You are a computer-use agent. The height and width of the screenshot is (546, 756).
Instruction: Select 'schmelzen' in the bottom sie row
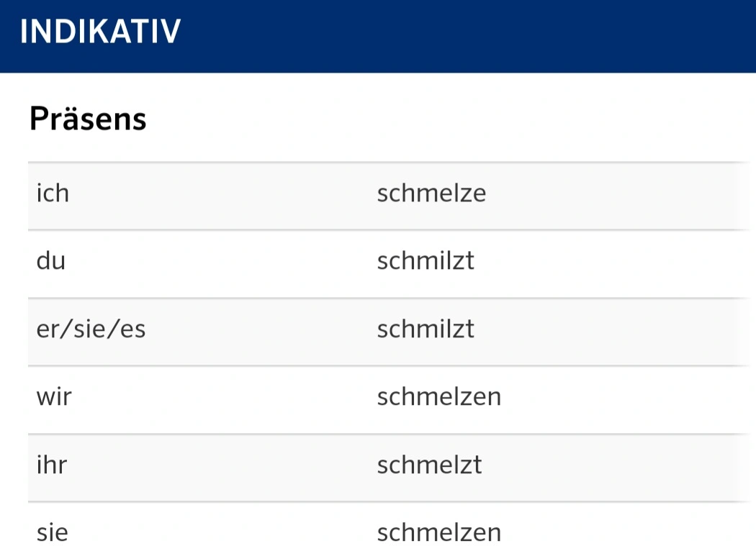point(439,533)
